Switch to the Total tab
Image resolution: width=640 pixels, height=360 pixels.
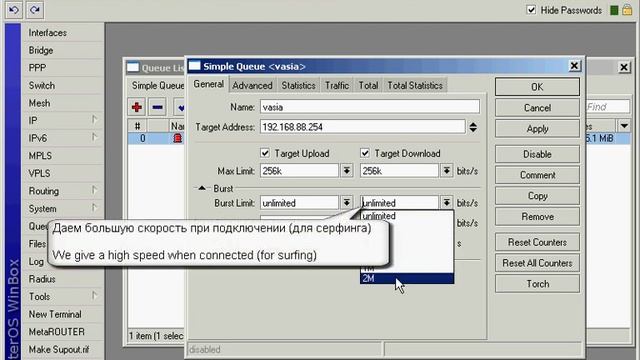point(368,85)
